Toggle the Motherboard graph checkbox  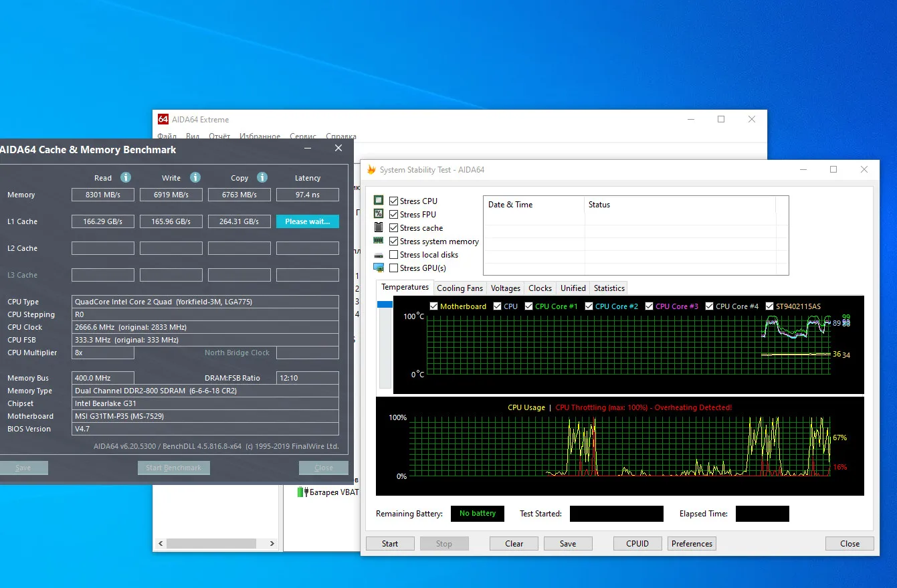tap(433, 306)
